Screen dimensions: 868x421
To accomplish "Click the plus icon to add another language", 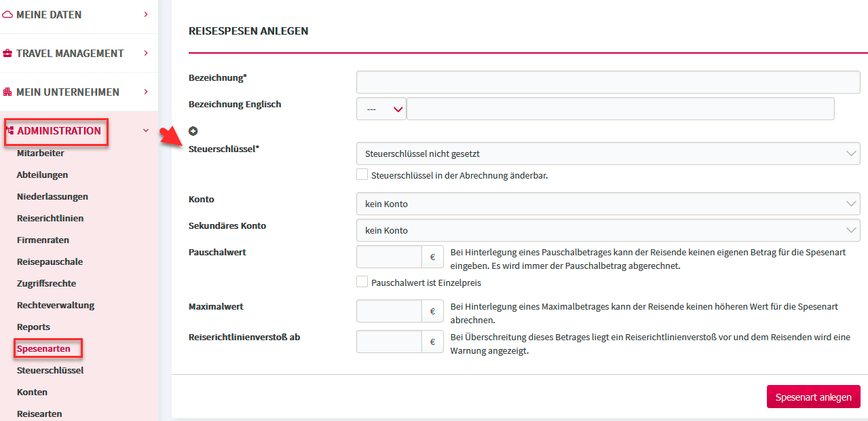I will click(193, 131).
